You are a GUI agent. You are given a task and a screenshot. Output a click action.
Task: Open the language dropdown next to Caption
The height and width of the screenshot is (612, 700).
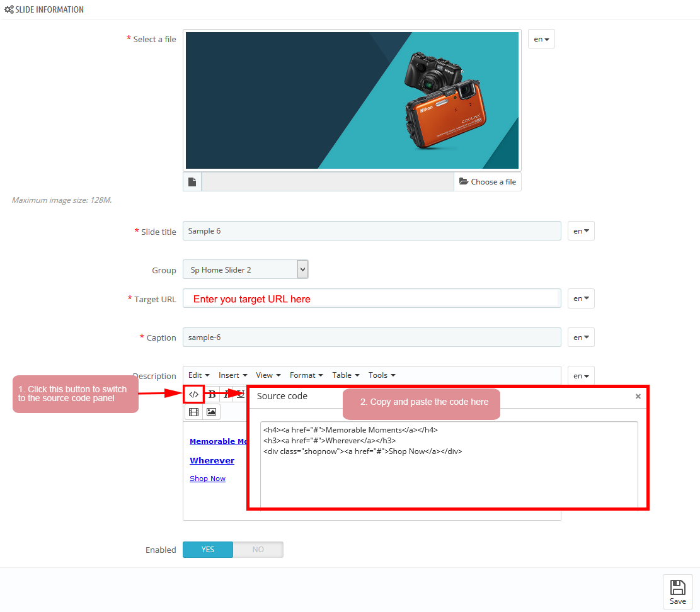point(581,337)
